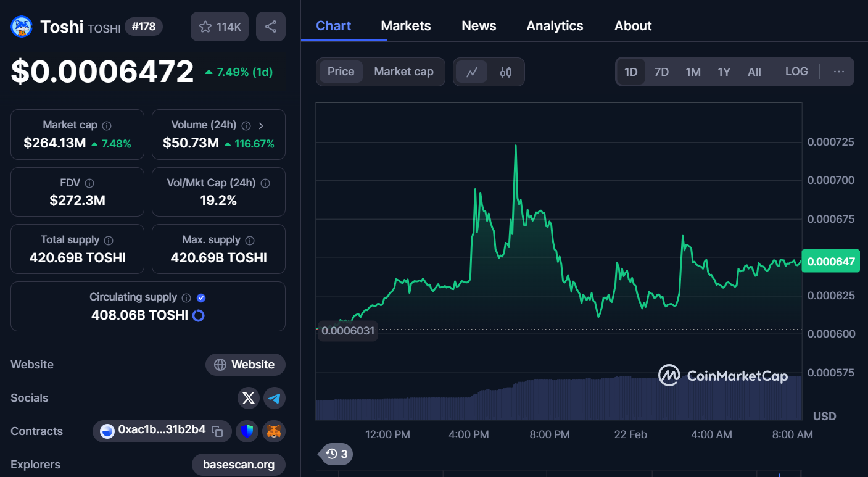Click FDV info icon
This screenshot has height=477, width=868.
pos(89,183)
